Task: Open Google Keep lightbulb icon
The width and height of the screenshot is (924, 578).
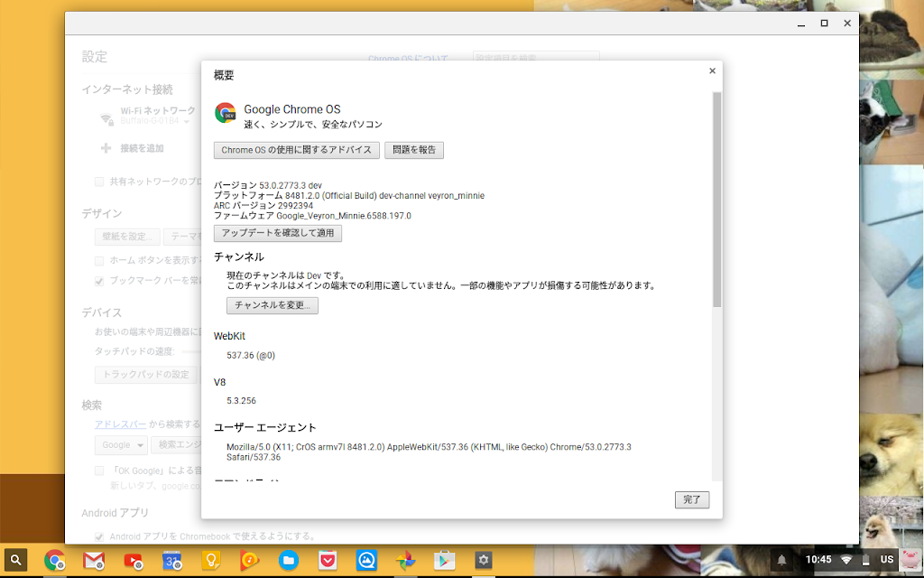Action: pos(210,560)
